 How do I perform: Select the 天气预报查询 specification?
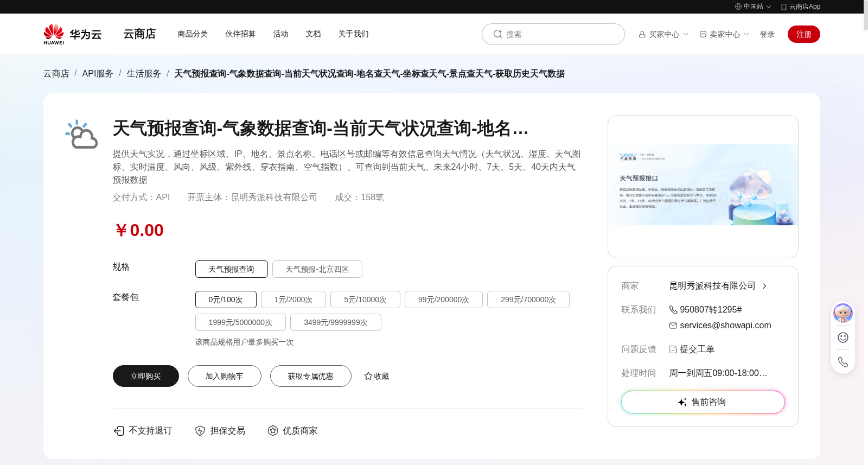coord(232,269)
